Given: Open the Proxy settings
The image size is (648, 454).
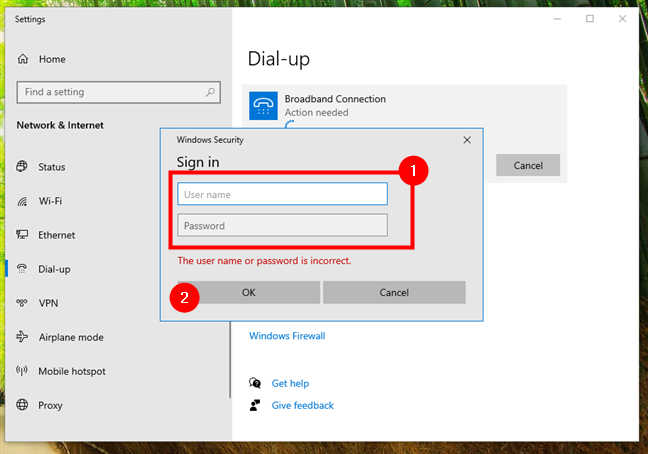Looking at the screenshot, I should pos(50,405).
